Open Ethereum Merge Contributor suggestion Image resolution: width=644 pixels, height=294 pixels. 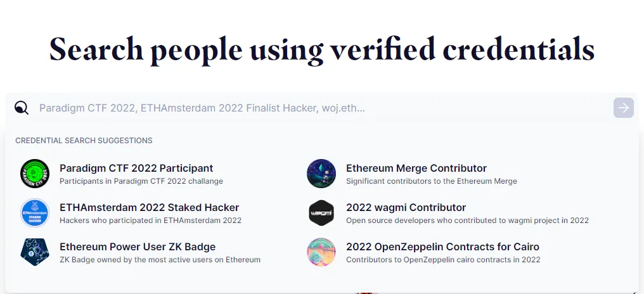tap(416, 169)
